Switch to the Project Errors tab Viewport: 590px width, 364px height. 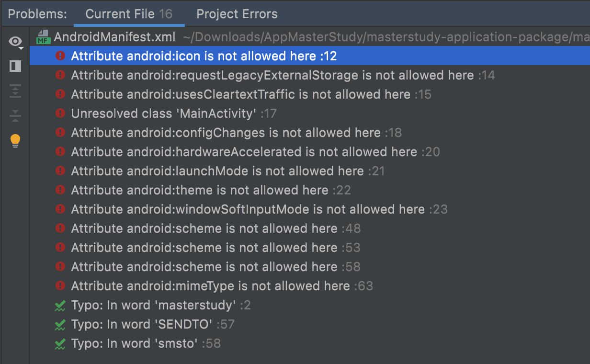pyautogui.click(x=237, y=14)
